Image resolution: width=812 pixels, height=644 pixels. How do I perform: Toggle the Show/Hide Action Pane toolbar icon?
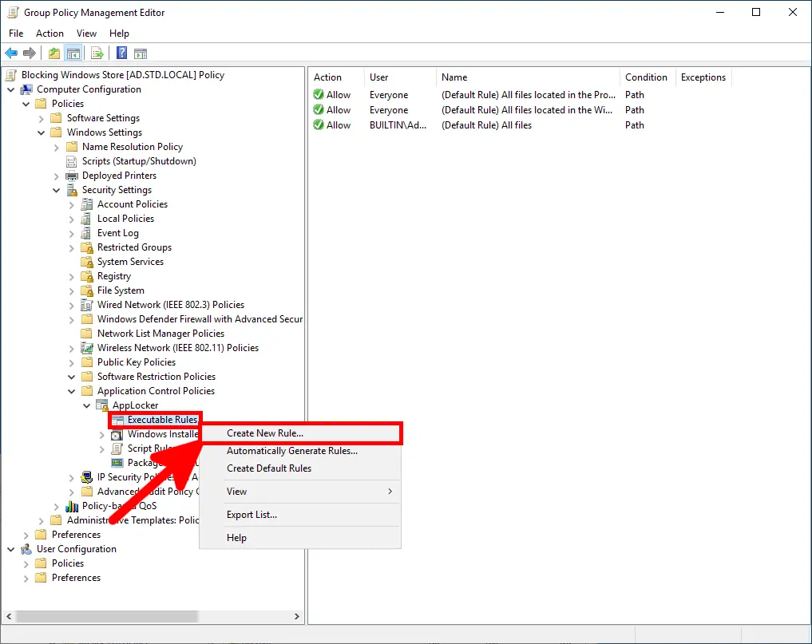(141, 53)
